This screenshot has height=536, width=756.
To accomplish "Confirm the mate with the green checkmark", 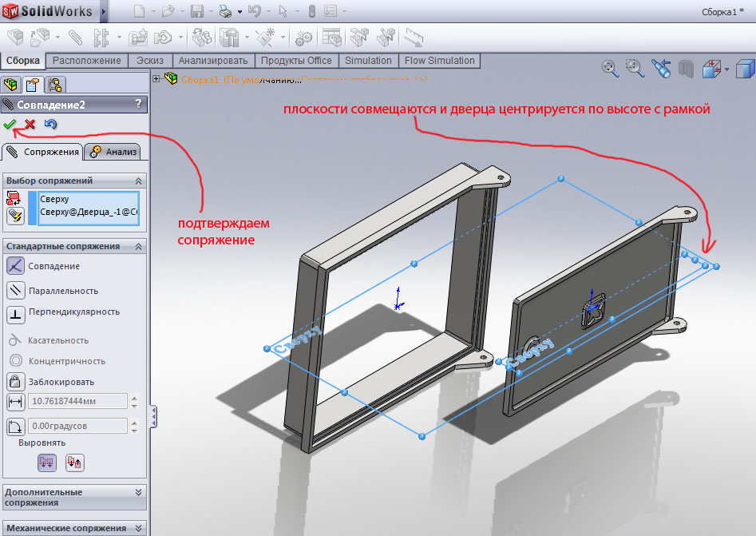I will (x=10, y=124).
